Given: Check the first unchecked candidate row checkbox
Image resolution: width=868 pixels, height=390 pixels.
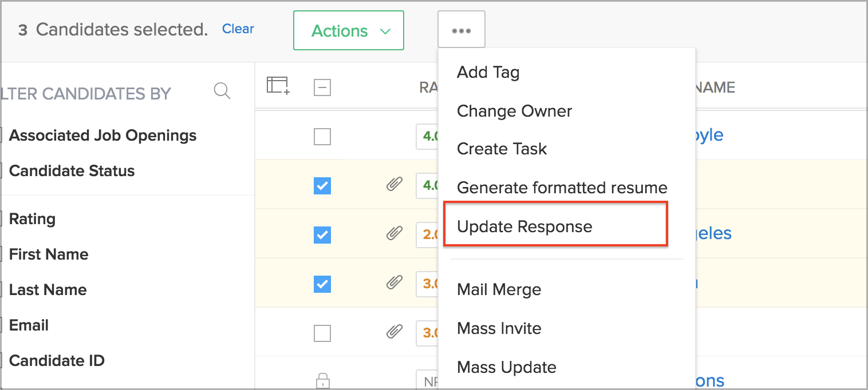Looking at the screenshot, I should point(322,137).
